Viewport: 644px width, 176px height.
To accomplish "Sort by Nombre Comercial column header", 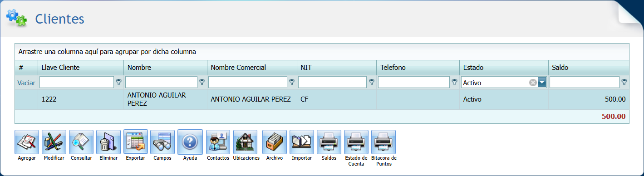I will (252, 68).
